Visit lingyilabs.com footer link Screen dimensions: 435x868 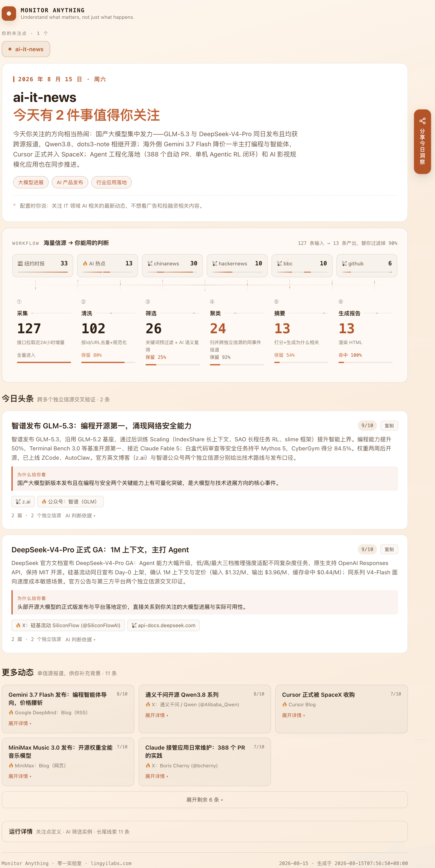pos(111,863)
